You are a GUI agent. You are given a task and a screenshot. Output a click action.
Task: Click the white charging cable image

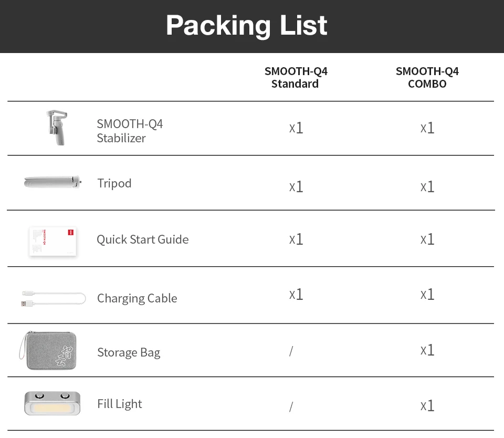pyautogui.click(x=53, y=299)
